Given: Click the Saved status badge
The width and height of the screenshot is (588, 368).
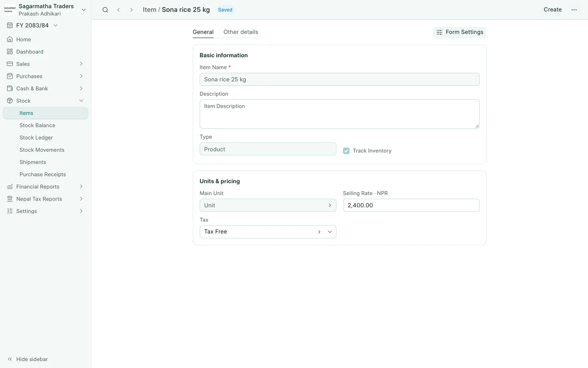Looking at the screenshot, I should 225,10.
